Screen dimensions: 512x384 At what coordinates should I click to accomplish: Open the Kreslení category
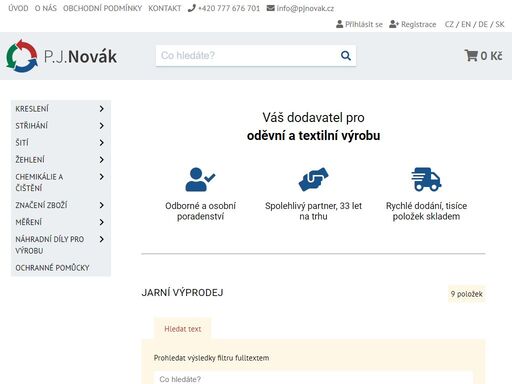[x=32, y=109]
